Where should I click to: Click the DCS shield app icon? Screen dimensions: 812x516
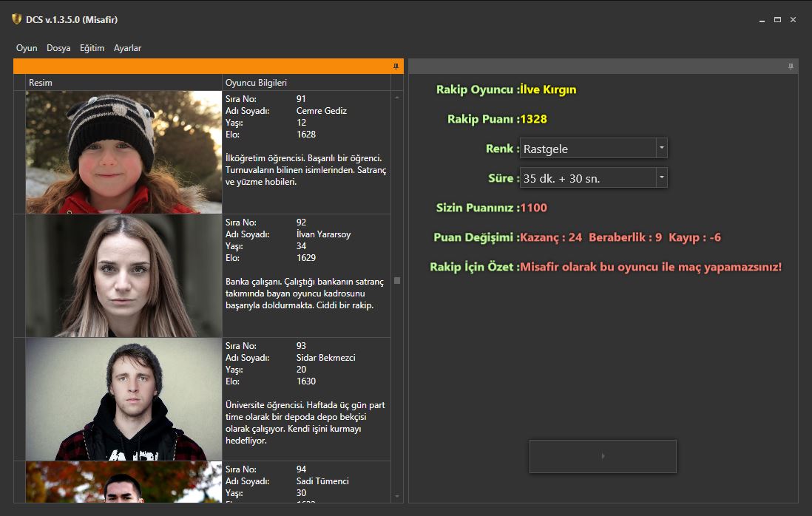tap(16, 19)
